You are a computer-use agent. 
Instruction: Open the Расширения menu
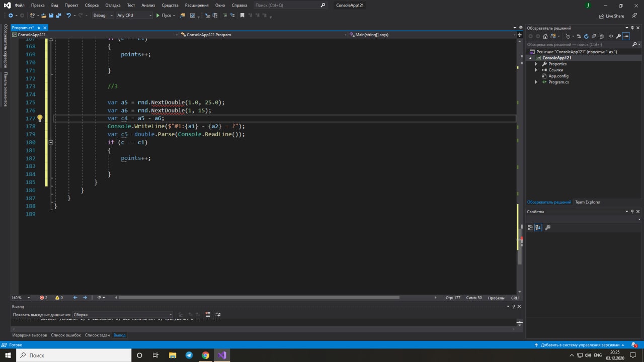[197, 5]
